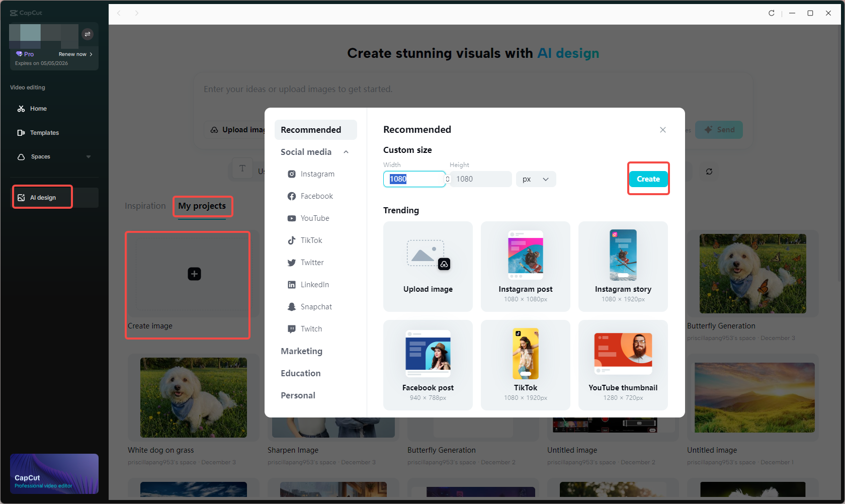Open the px unit dropdown
845x504 pixels.
pyautogui.click(x=535, y=179)
